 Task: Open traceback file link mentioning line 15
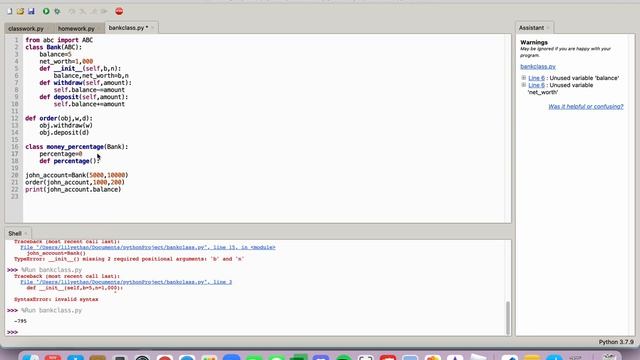pyautogui.click(x=148, y=247)
